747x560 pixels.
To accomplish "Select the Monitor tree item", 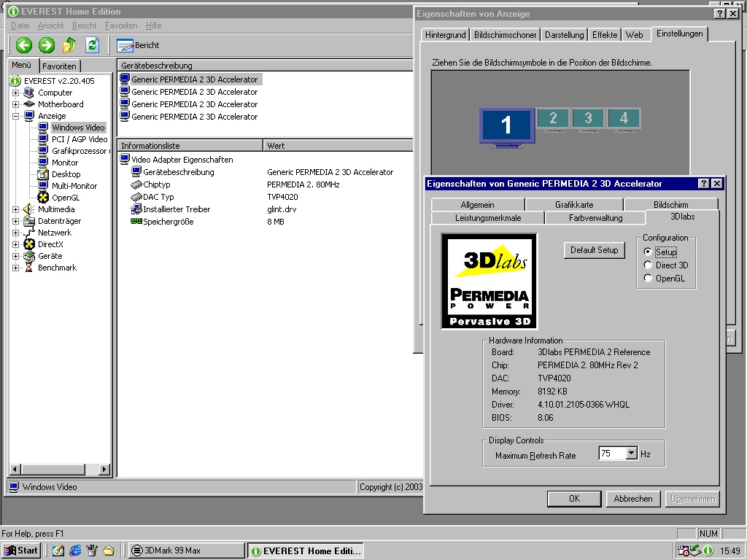I will [65, 163].
